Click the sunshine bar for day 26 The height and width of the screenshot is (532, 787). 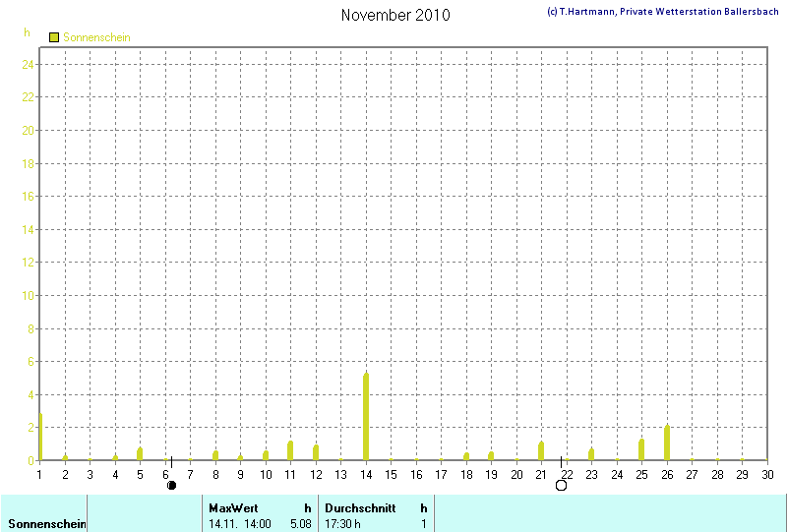pyautogui.click(x=667, y=443)
